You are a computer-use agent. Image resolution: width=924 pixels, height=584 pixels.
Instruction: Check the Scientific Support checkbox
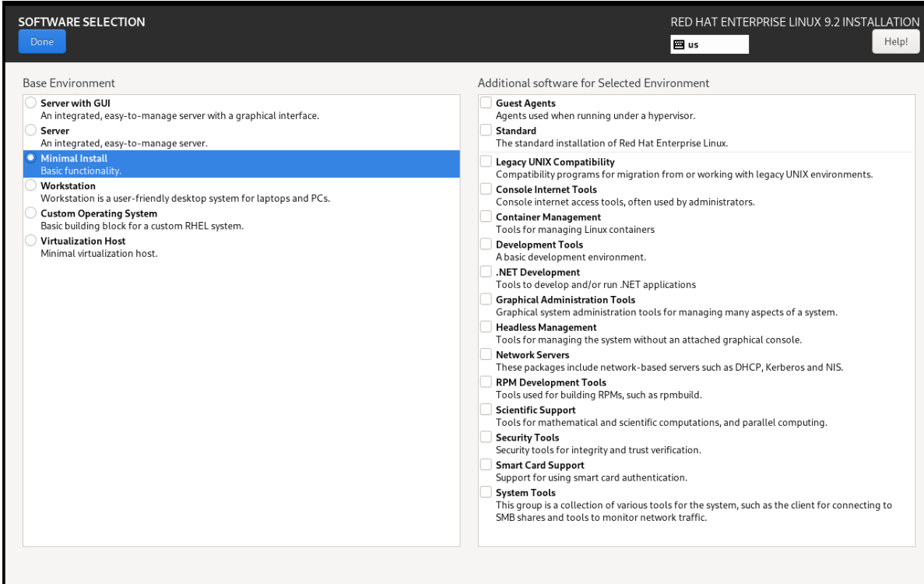tap(486, 410)
